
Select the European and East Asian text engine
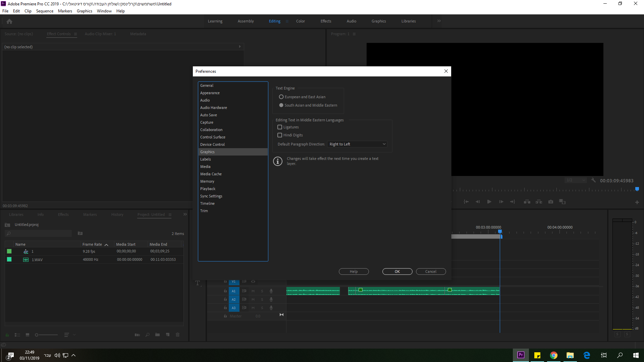click(281, 97)
